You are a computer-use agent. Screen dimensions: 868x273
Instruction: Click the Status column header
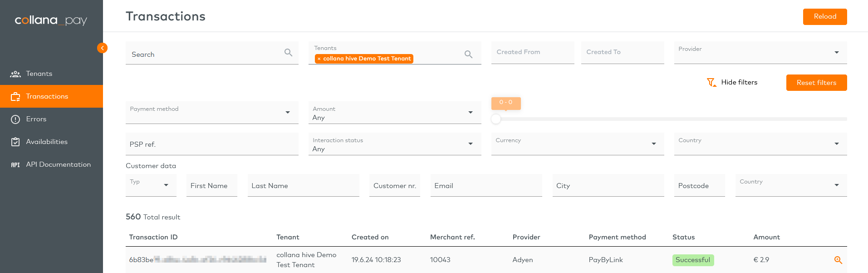683,237
